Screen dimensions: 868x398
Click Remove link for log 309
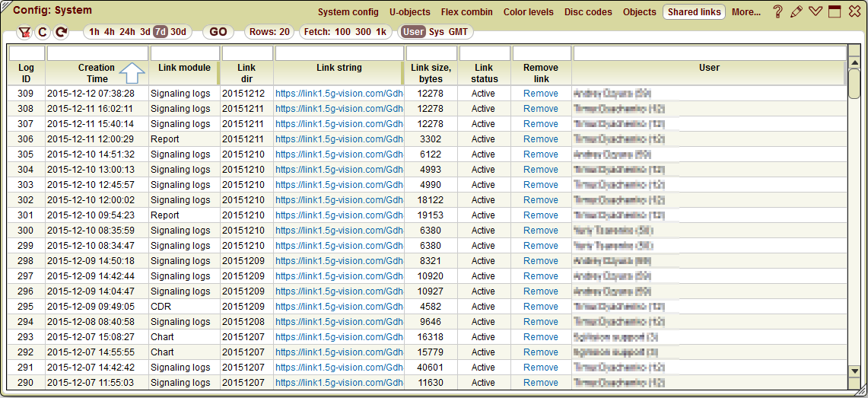pyautogui.click(x=540, y=94)
